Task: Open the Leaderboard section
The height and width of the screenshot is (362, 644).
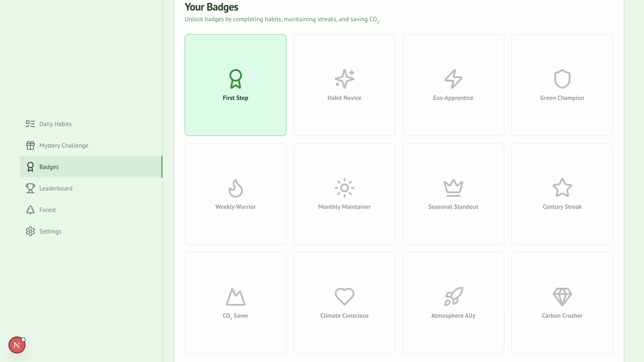Action: click(55, 188)
